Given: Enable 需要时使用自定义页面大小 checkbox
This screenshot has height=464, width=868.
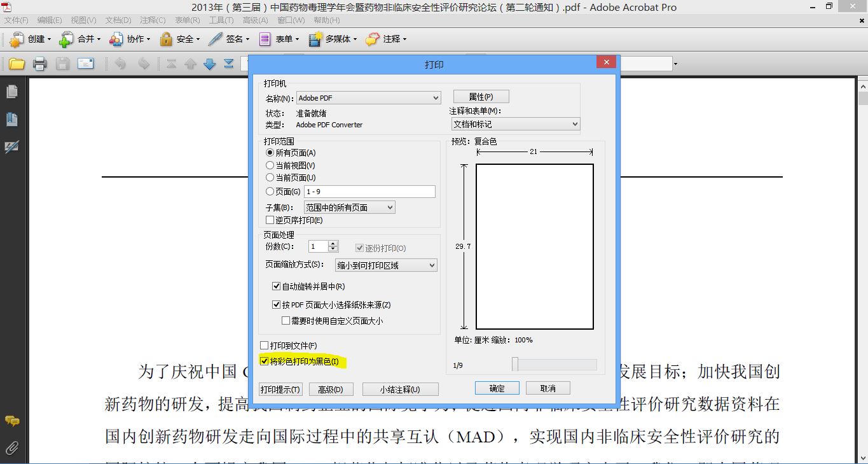Looking at the screenshot, I should click(286, 321).
